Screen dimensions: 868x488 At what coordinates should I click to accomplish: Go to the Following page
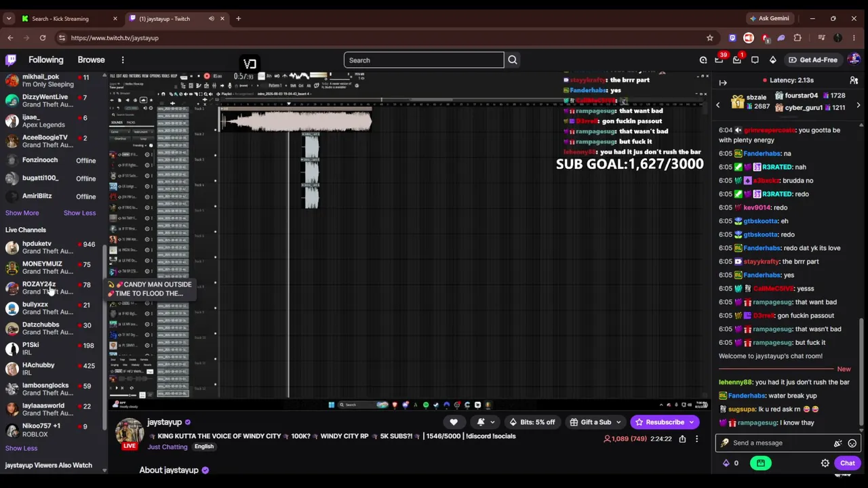coord(45,60)
